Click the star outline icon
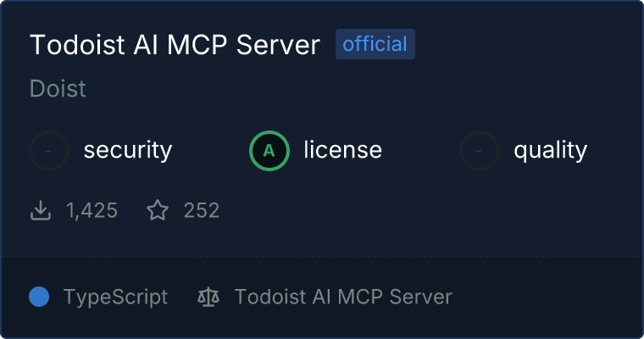Image resolution: width=644 pixels, height=339 pixels. pyautogui.click(x=158, y=210)
